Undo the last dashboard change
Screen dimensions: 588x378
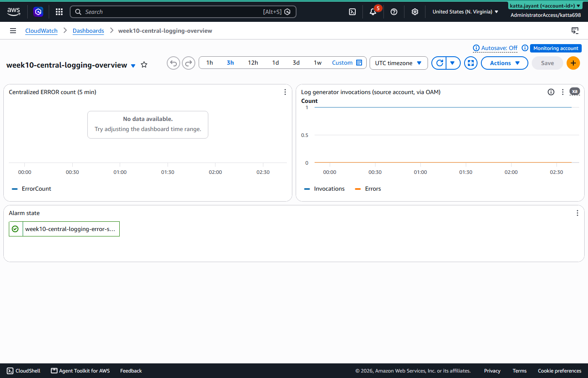point(173,63)
